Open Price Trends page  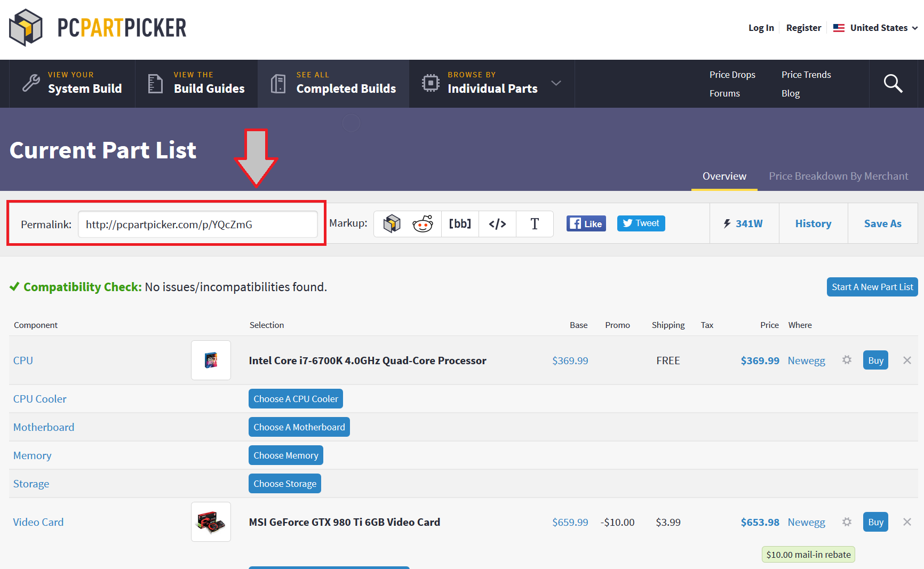[806, 75]
